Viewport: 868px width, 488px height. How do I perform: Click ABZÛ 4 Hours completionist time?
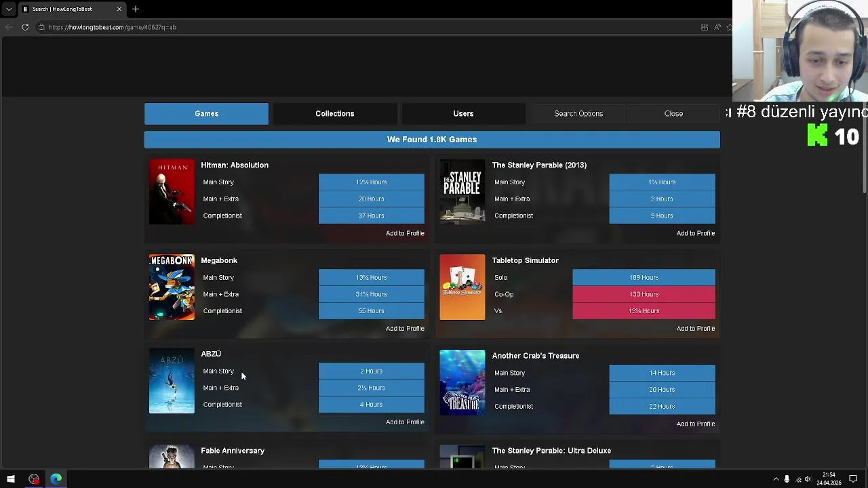pos(372,405)
